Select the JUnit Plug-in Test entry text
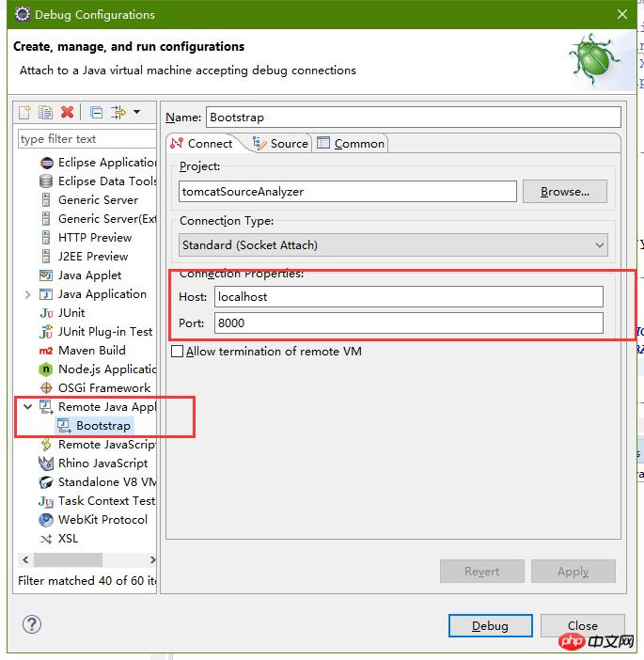This screenshot has width=644, height=660. [x=105, y=332]
